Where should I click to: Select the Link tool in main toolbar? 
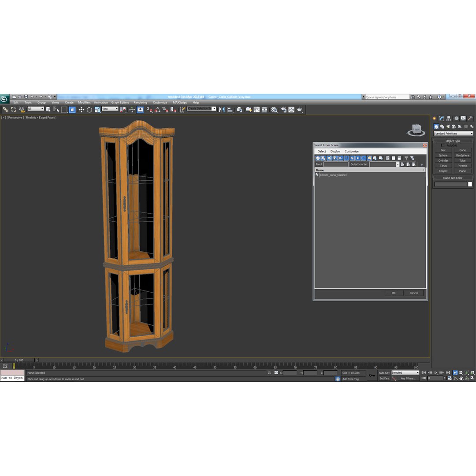5,110
